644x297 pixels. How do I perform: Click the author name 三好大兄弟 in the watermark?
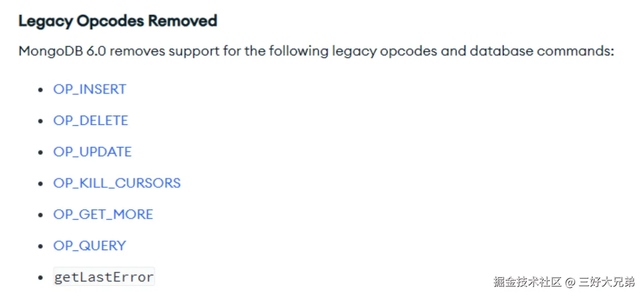(x=607, y=282)
